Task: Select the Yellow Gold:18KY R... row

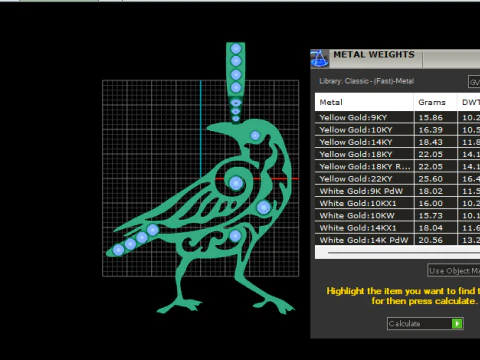Action: pos(397,166)
